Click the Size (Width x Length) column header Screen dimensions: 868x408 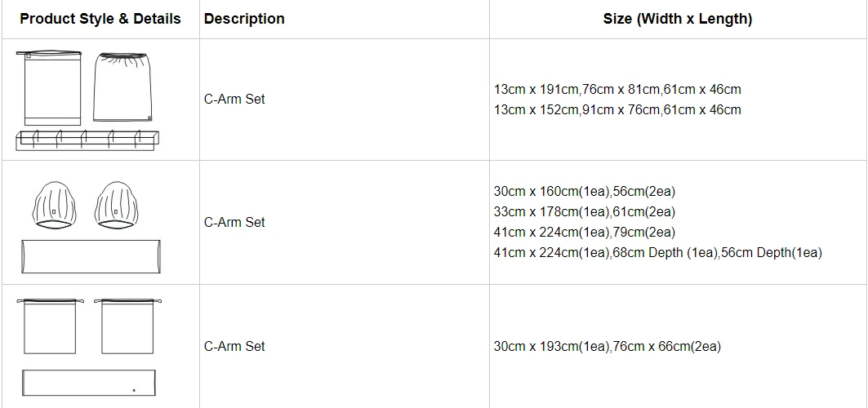point(678,19)
